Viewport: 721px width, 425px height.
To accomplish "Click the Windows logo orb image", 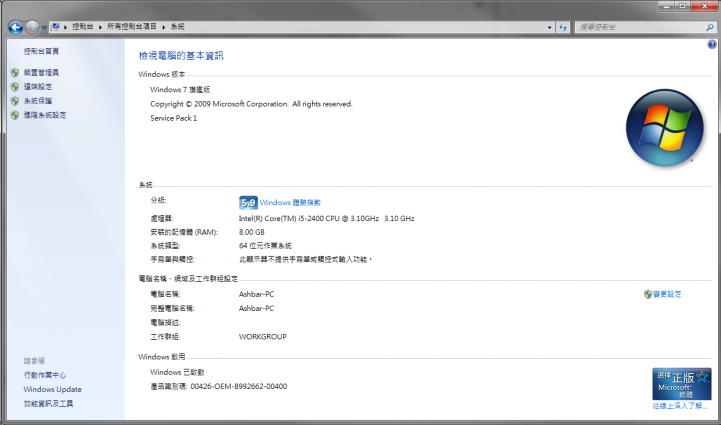I will click(664, 127).
